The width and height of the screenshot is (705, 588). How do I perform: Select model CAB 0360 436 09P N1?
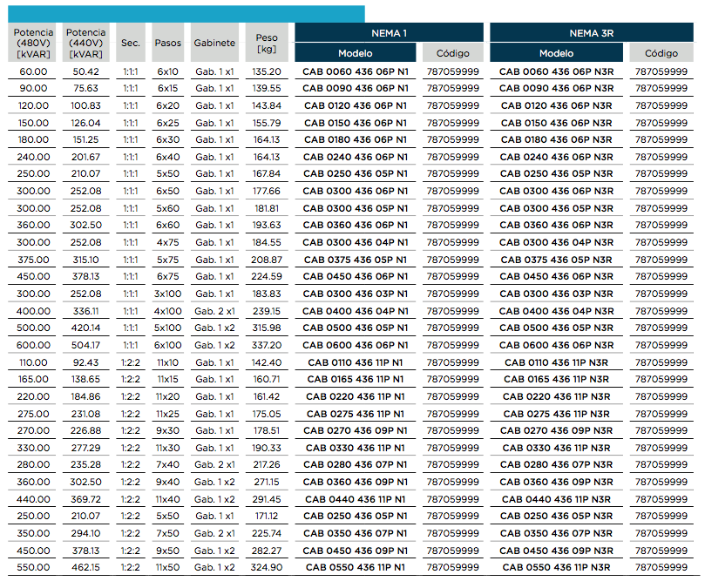[356, 482]
